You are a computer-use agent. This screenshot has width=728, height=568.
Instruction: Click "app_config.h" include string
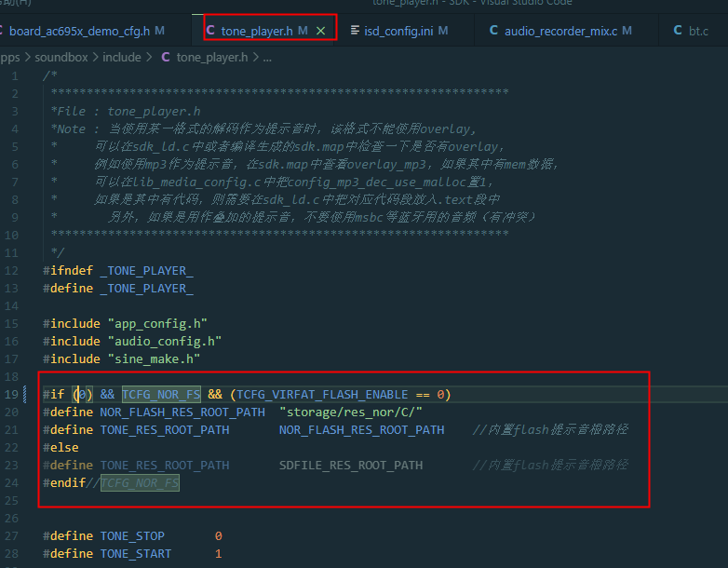click(157, 323)
